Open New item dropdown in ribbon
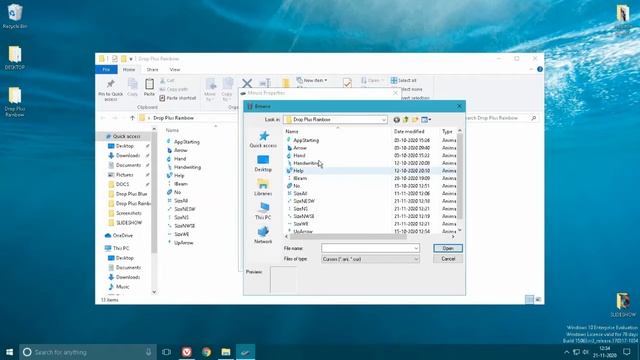Screen dimensions: 640x360 (x=312, y=80)
